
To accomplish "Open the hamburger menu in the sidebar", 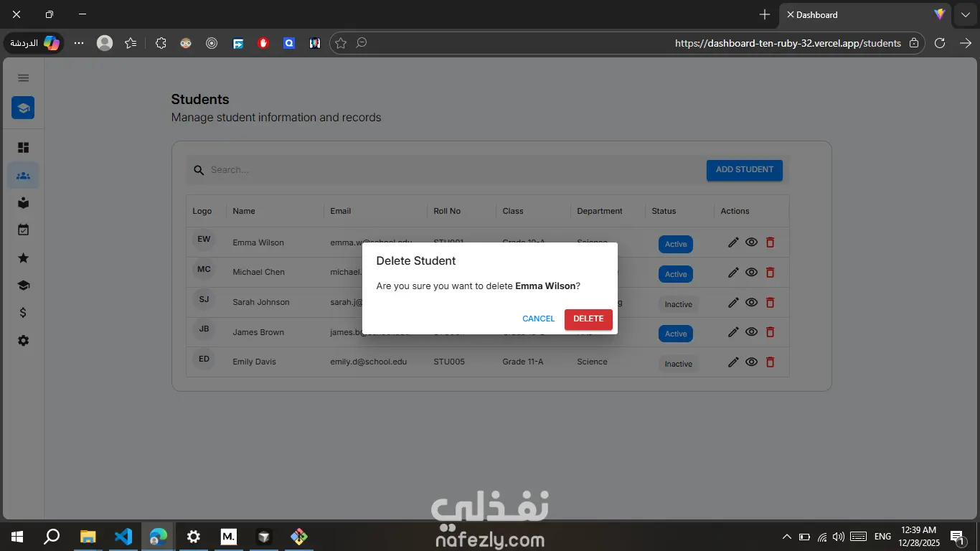I will (24, 78).
